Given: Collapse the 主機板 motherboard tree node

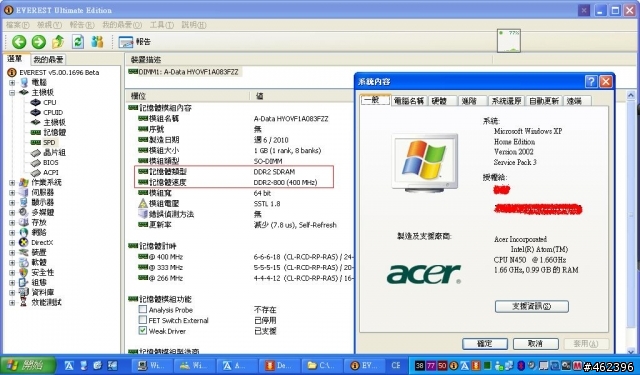Looking at the screenshot, I should [x=12, y=93].
